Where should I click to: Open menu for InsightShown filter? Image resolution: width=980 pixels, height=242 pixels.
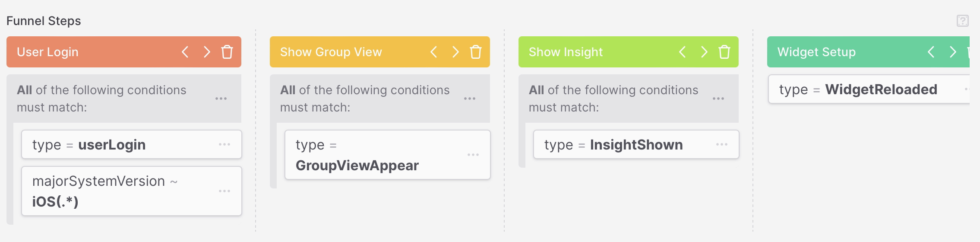[722, 144]
